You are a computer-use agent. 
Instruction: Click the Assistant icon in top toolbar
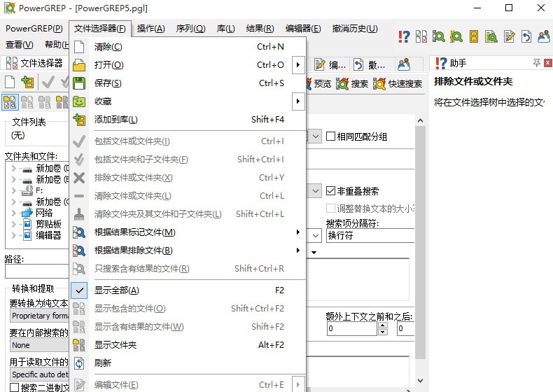click(x=404, y=36)
